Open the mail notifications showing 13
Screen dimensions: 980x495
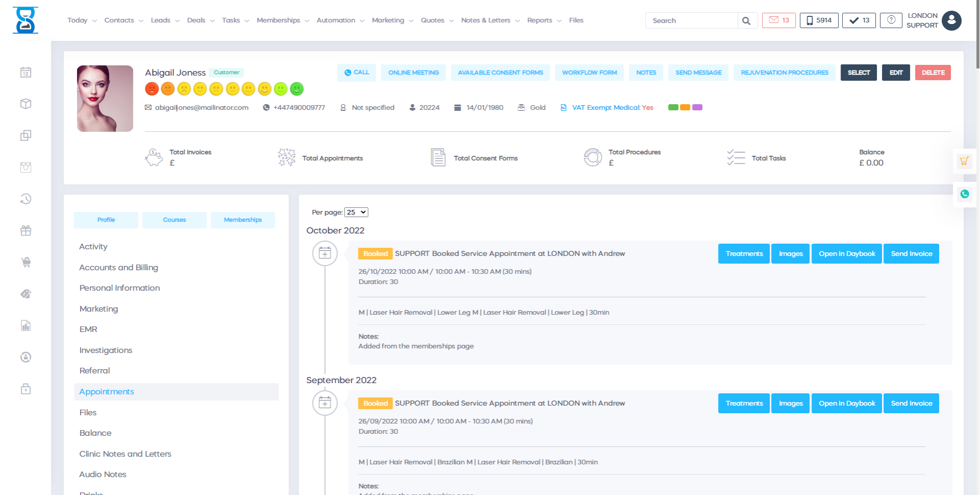778,20
